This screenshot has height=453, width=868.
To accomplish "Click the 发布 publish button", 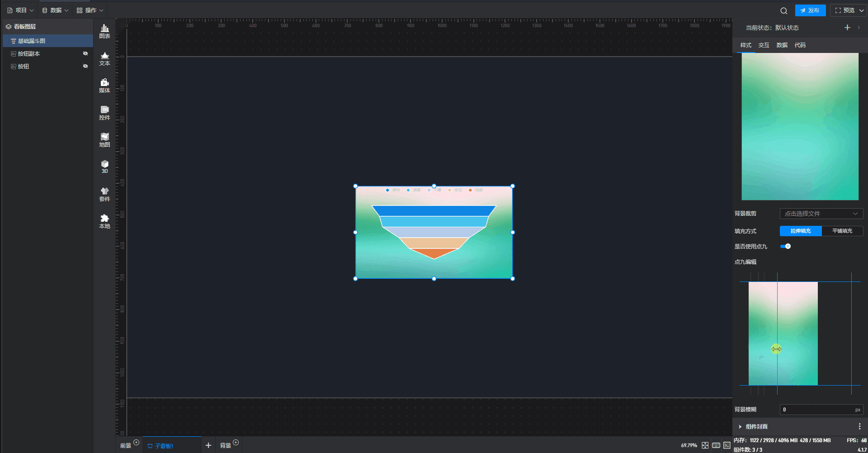I will [810, 10].
